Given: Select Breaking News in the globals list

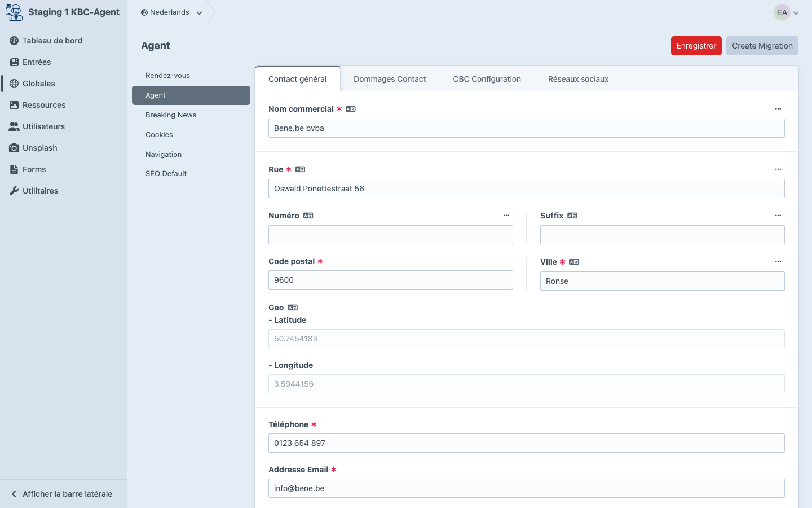Looking at the screenshot, I should click(x=191, y=115).
